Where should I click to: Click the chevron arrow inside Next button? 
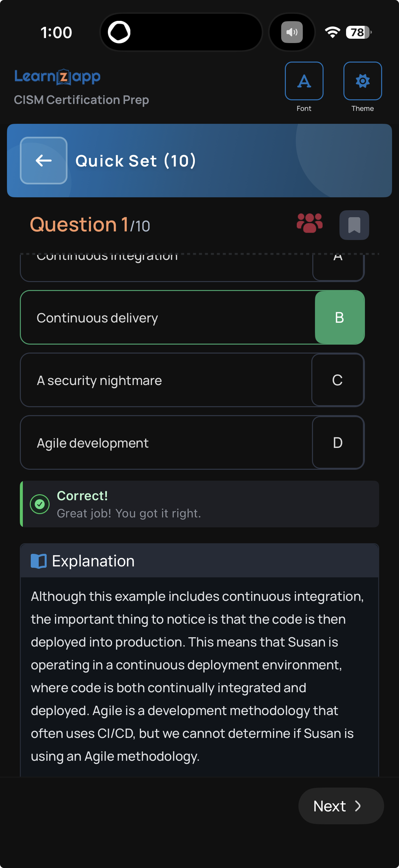(358, 806)
